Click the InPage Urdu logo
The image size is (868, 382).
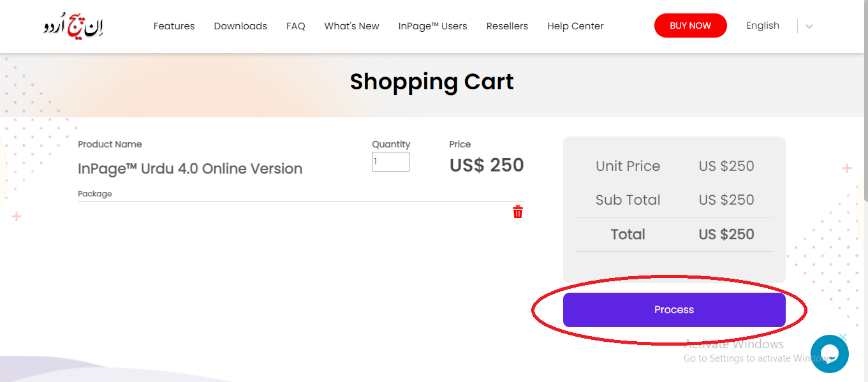pos(73,26)
